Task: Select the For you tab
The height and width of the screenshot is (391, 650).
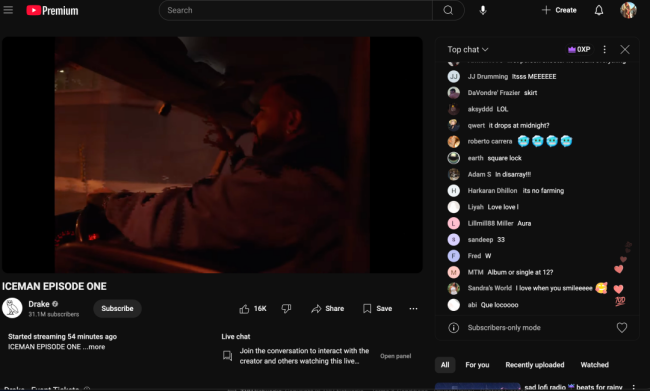Action: pyautogui.click(x=477, y=365)
